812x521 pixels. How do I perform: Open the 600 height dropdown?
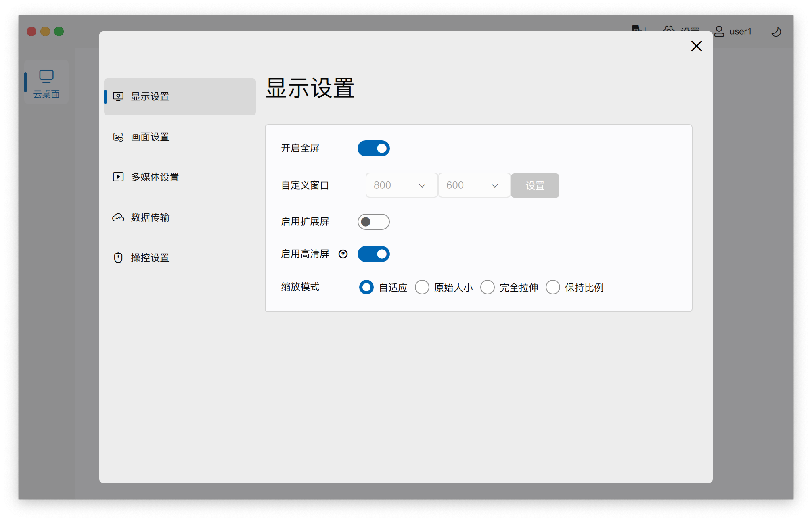(474, 185)
